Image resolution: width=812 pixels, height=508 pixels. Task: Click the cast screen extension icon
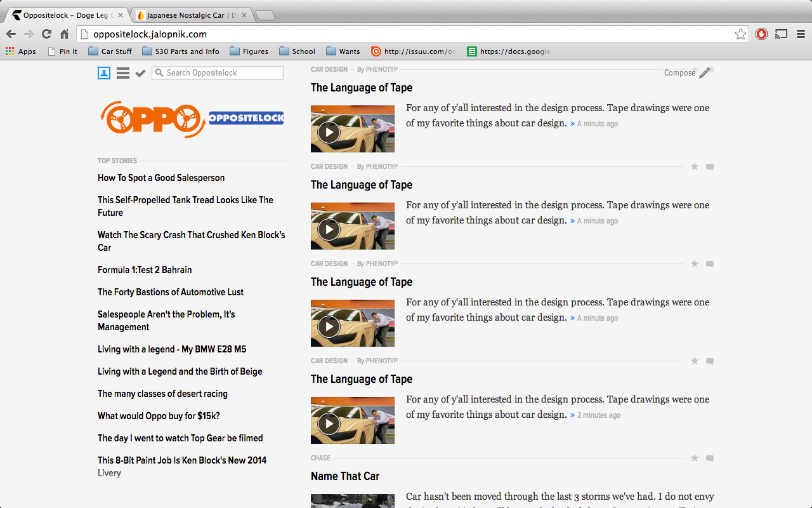782,34
